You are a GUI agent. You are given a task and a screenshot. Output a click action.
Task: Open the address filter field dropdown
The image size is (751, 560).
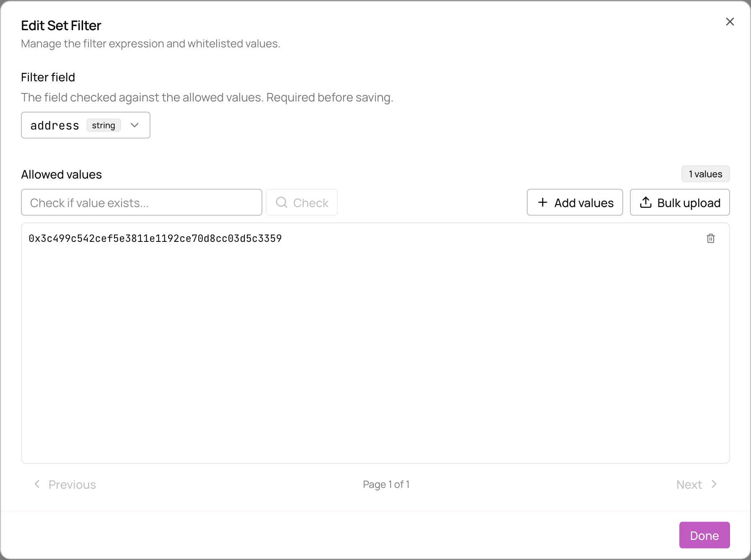pyautogui.click(x=85, y=125)
